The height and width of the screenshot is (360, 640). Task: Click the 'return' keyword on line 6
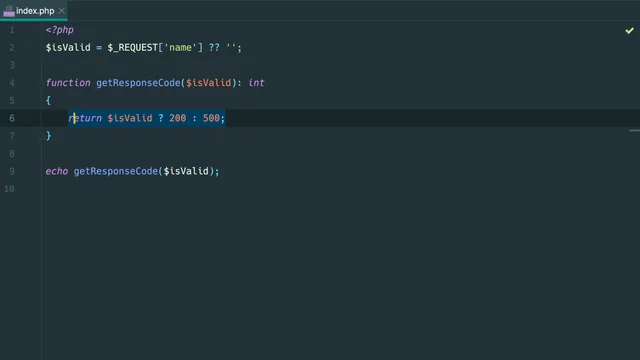pos(85,118)
